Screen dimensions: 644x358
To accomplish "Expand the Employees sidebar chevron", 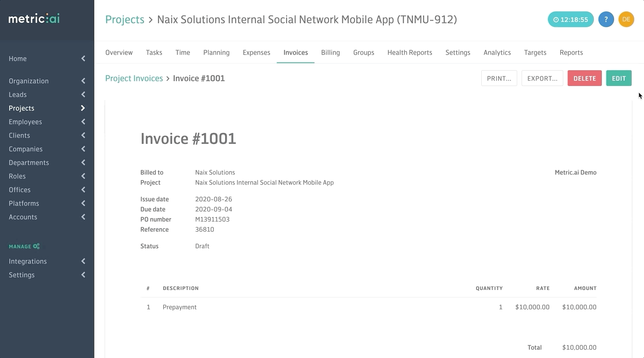I will coord(83,122).
